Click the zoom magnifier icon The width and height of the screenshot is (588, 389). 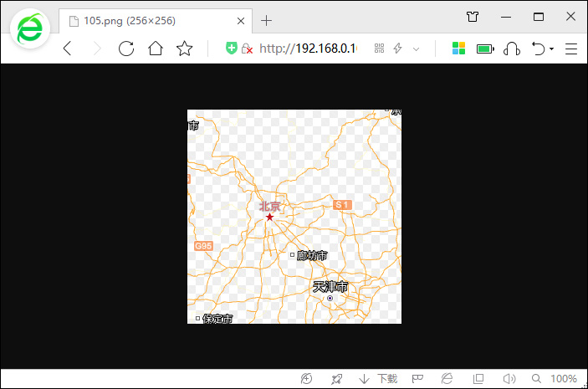(536, 379)
